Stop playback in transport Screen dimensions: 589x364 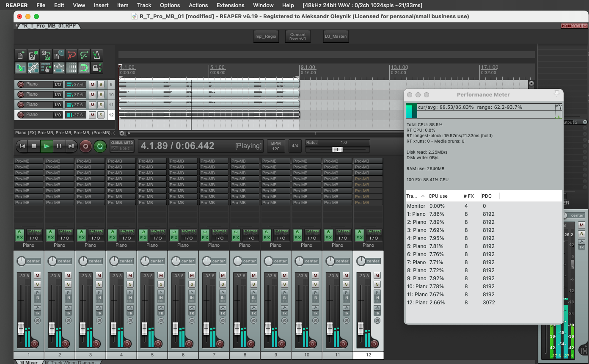click(x=35, y=146)
